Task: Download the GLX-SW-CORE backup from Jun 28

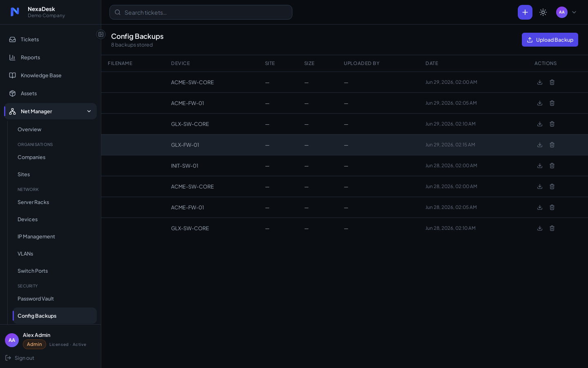Action: pyautogui.click(x=540, y=228)
